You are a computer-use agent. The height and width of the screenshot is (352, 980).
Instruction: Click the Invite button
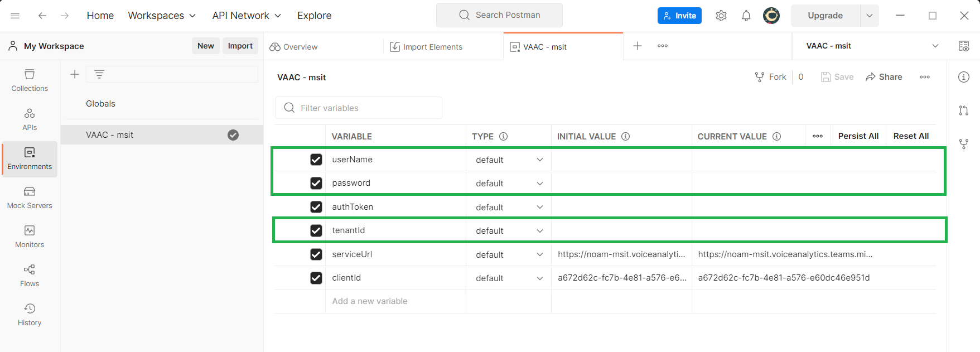pyautogui.click(x=679, y=16)
